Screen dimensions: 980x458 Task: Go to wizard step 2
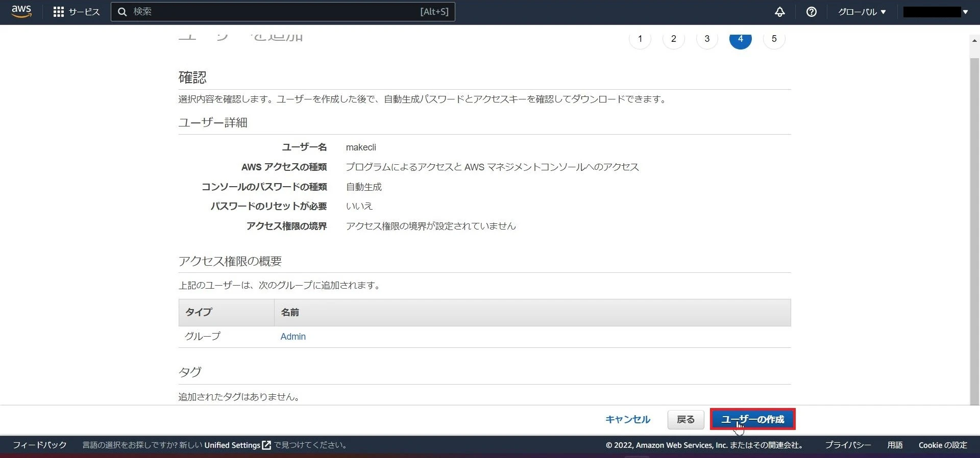point(674,38)
